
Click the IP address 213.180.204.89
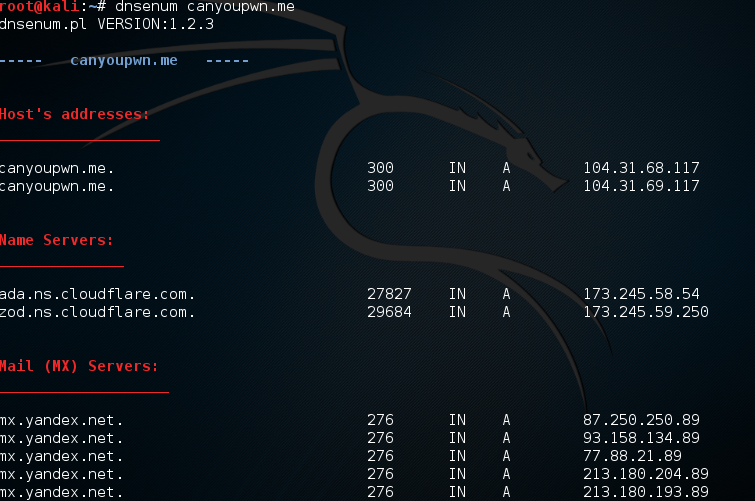645,474
